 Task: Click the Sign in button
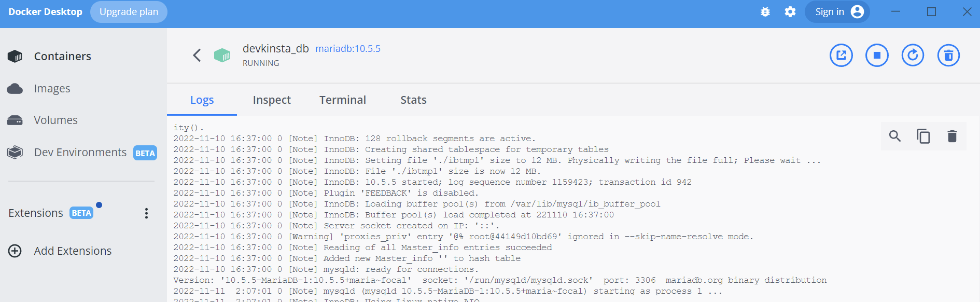(x=837, y=12)
